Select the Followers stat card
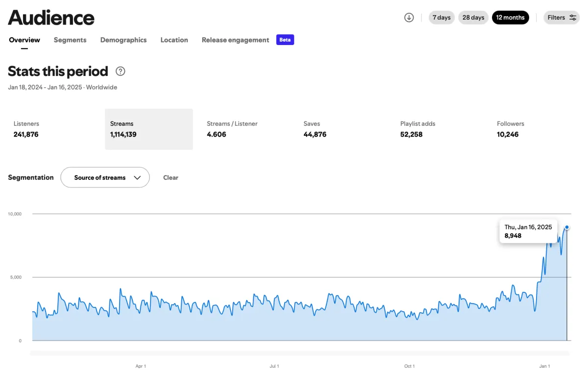The height and width of the screenshot is (377, 588). 535,129
